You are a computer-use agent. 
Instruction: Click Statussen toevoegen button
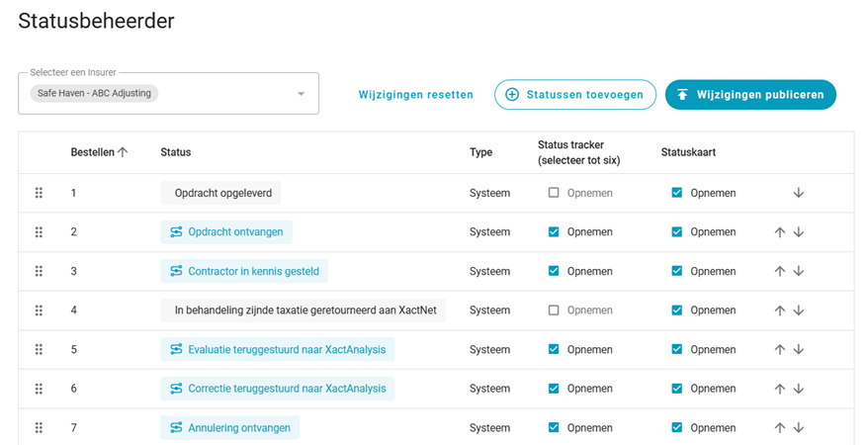point(575,95)
